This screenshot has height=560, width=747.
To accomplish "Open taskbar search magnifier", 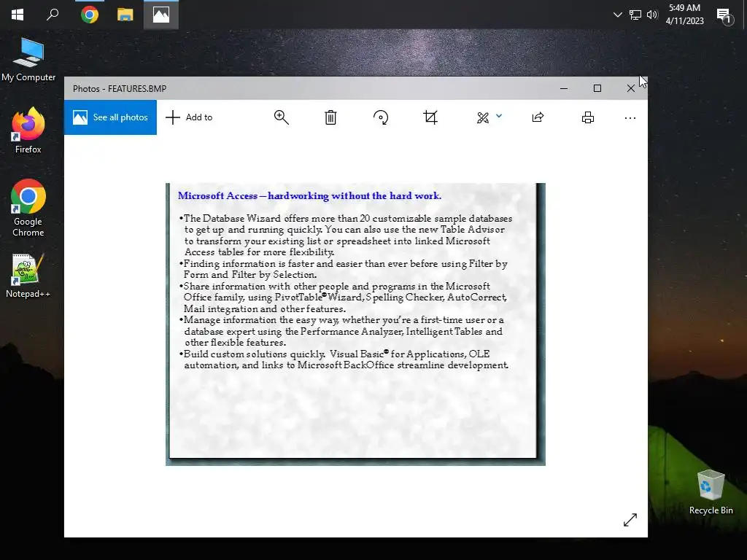I will pyautogui.click(x=53, y=15).
